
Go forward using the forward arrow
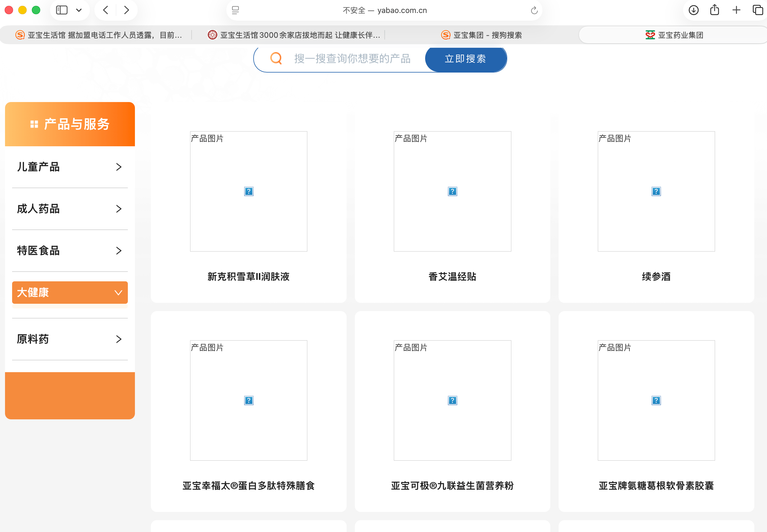pos(126,10)
